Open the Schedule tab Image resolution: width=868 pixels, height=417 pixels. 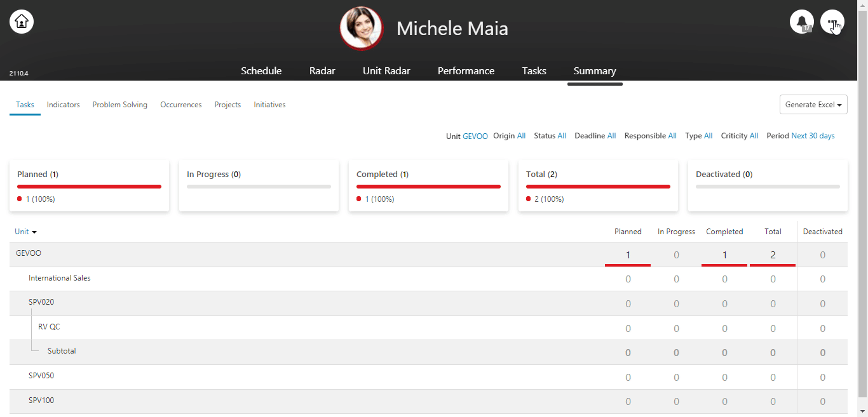pyautogui.click(x=261, y=71)
